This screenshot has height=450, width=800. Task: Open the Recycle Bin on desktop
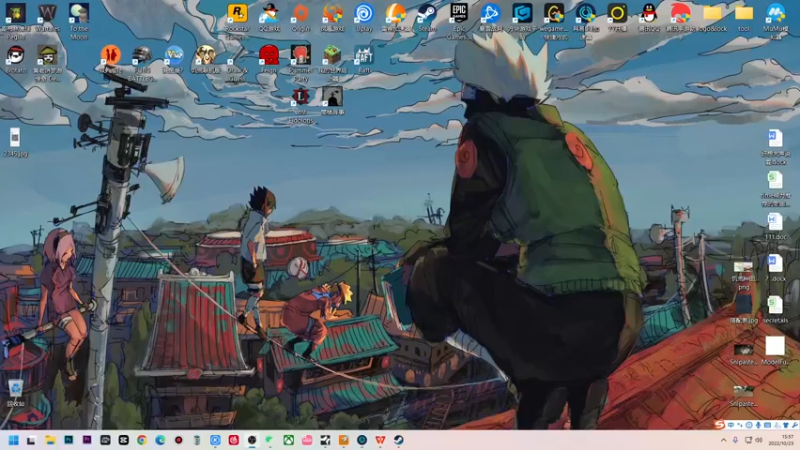[x=16, y=393]
